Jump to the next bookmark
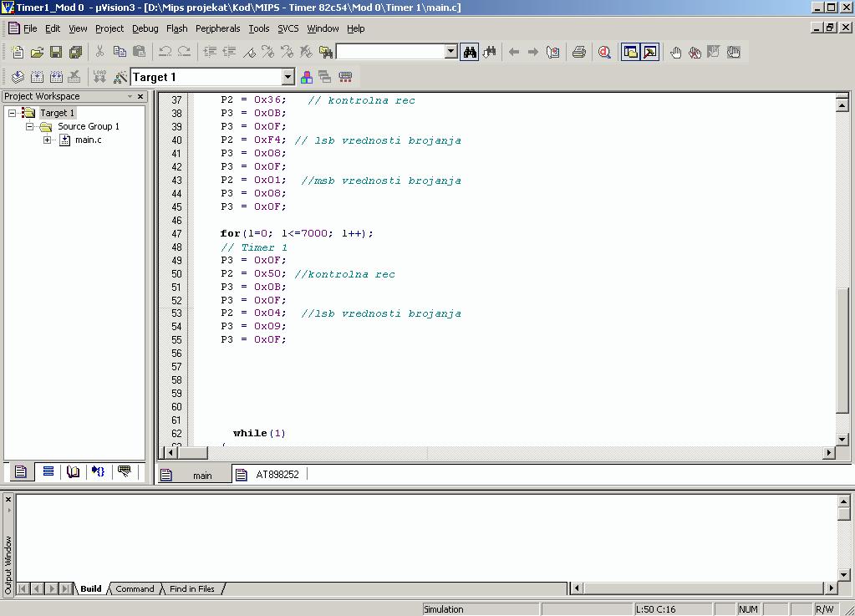855x616 pixels. coord(267,52)
